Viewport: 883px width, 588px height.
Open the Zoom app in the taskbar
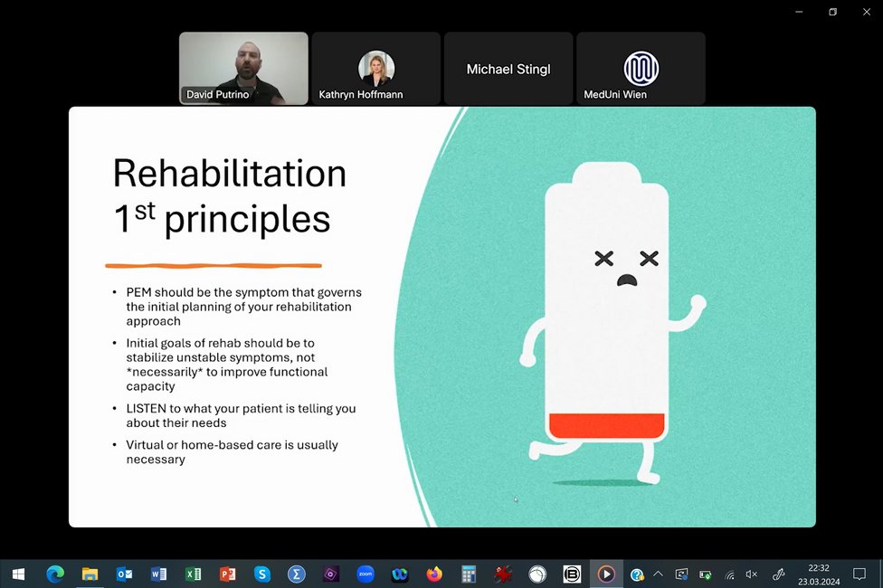click(x=366, y=574)
